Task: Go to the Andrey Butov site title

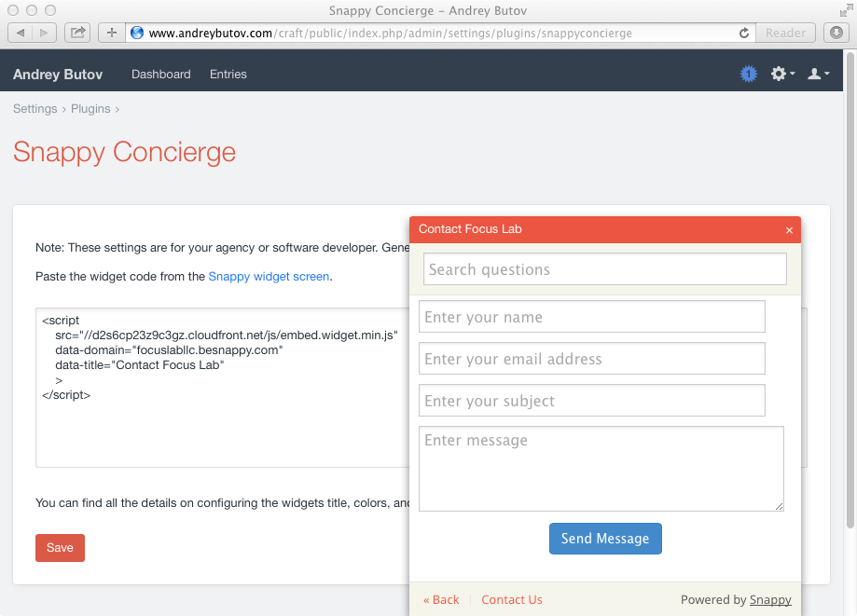Action: click(x=58, y=75)
